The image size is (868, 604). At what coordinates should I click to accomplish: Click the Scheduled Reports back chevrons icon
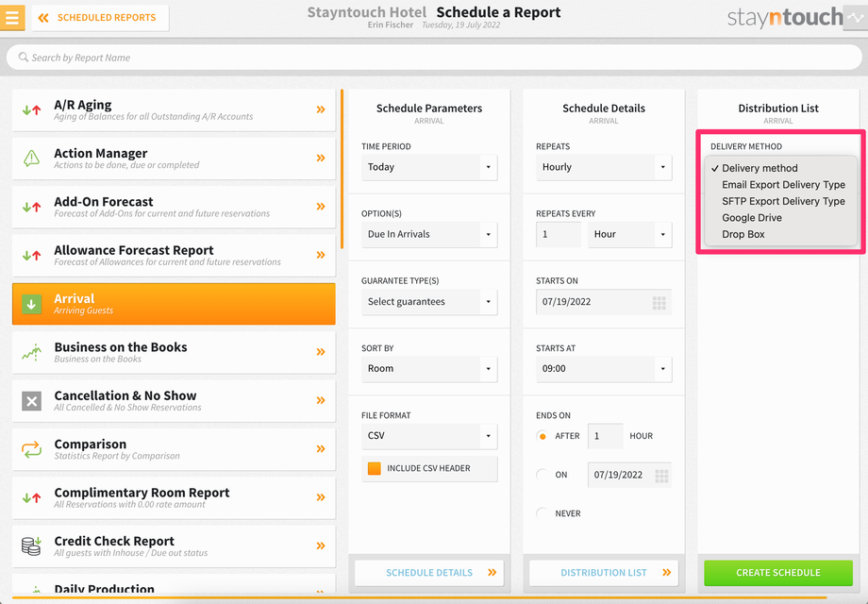coord(43,18)
